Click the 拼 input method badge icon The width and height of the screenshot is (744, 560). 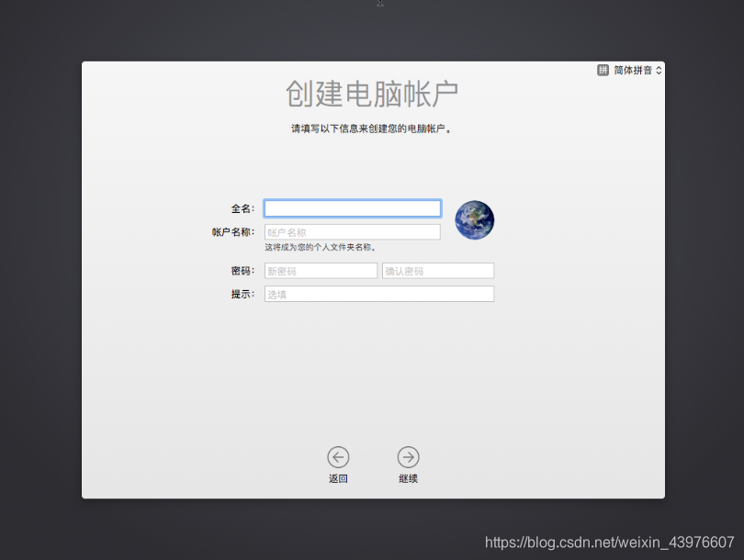pos(604,69)
